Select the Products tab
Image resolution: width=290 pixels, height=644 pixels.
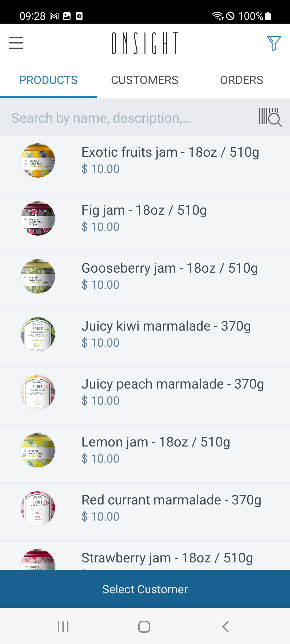[48, 80]
